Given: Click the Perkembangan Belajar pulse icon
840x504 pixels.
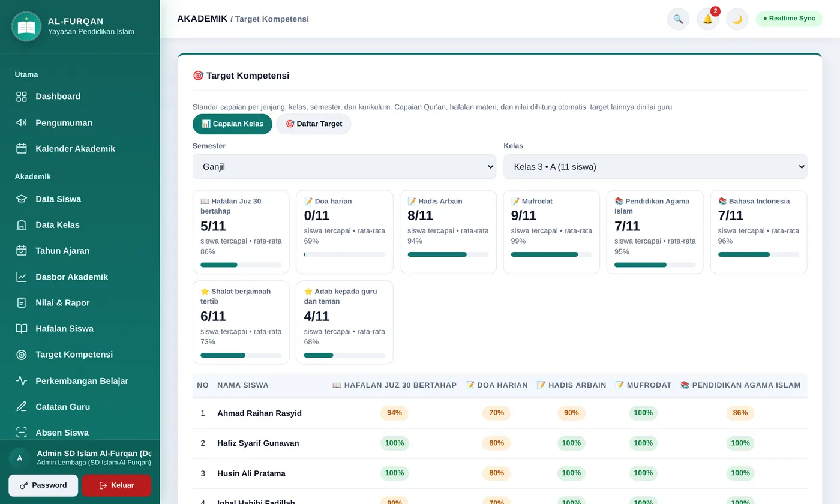Looking at the screenshot, I should (22, 381).
